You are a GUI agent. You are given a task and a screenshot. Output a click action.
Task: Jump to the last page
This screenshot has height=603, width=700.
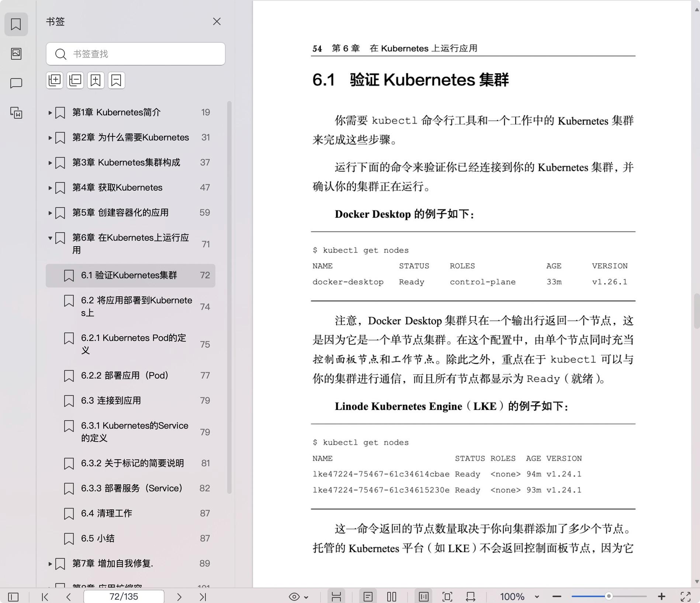[203, 597]
